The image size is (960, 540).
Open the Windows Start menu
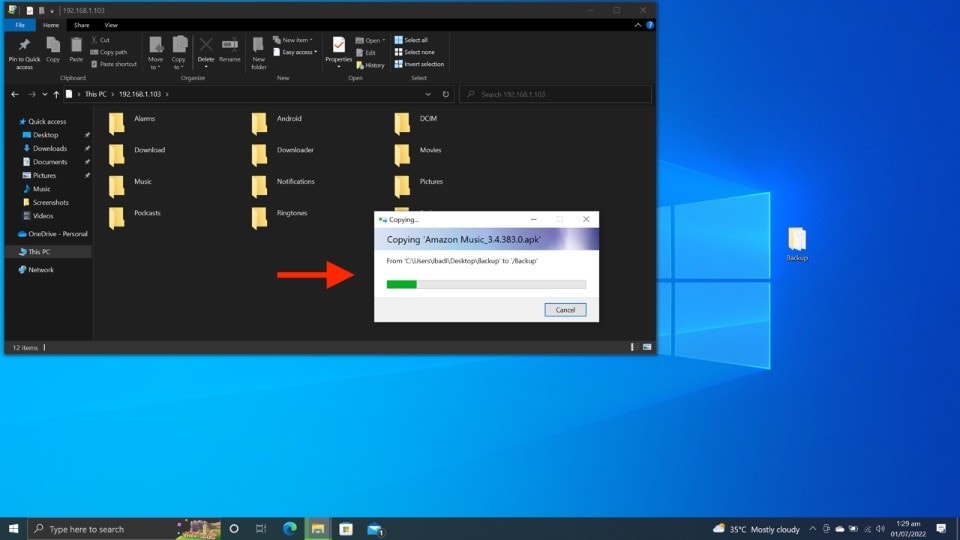(x=13, y=529)
